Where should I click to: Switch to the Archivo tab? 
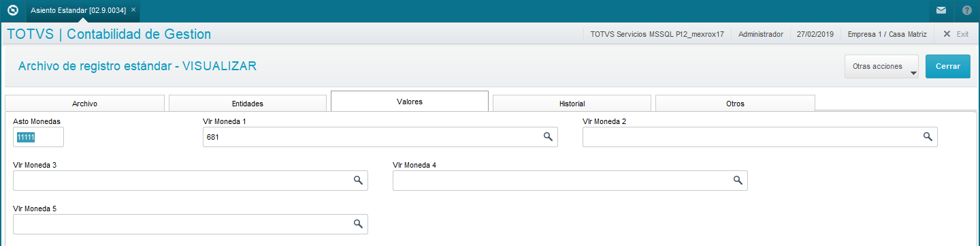(x=84, y=104)
